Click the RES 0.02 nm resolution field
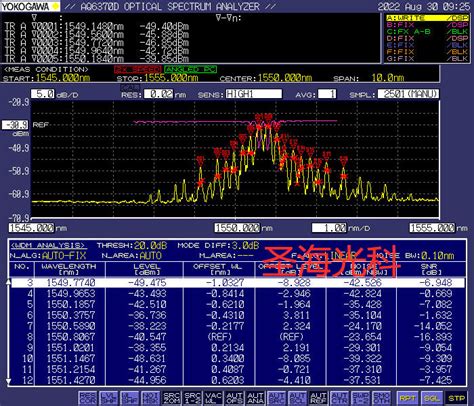Screen dimensions: 474x406 [159, 94]
